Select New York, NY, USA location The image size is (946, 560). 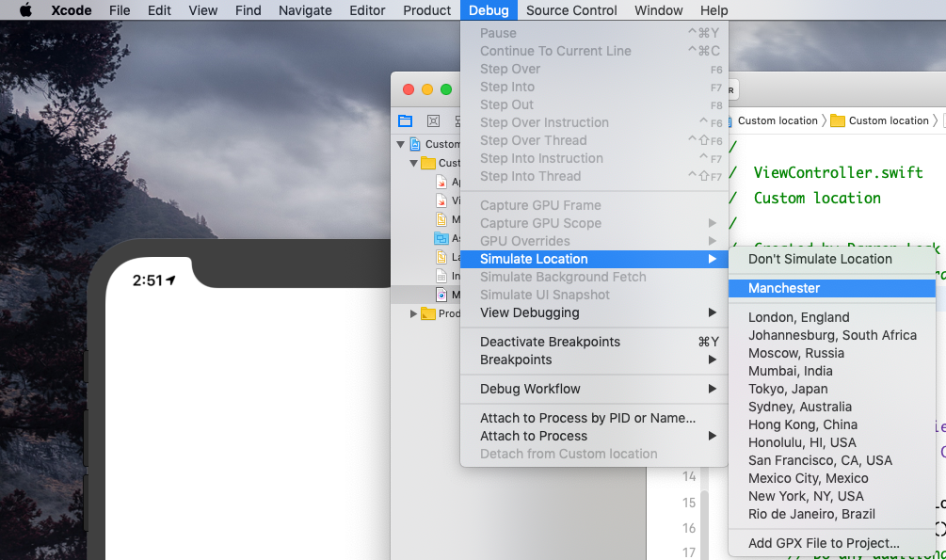(x=832, y=496)
